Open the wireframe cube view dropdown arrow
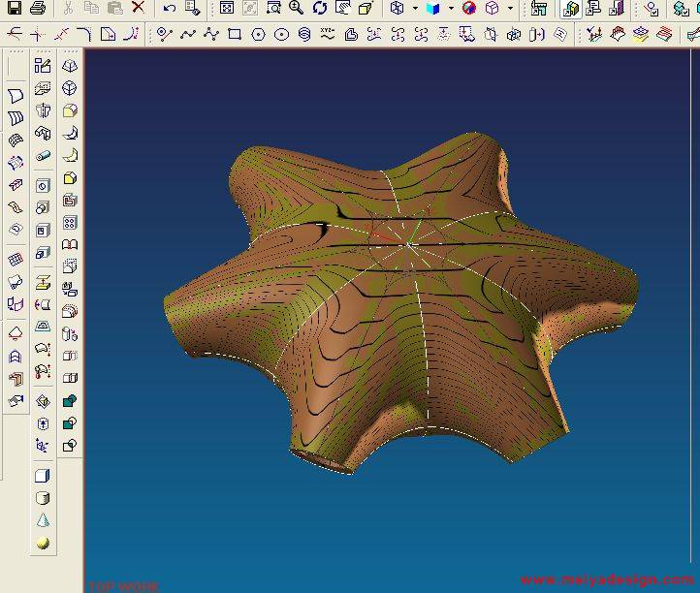This screenshot has width=700, height=593. 414,9
